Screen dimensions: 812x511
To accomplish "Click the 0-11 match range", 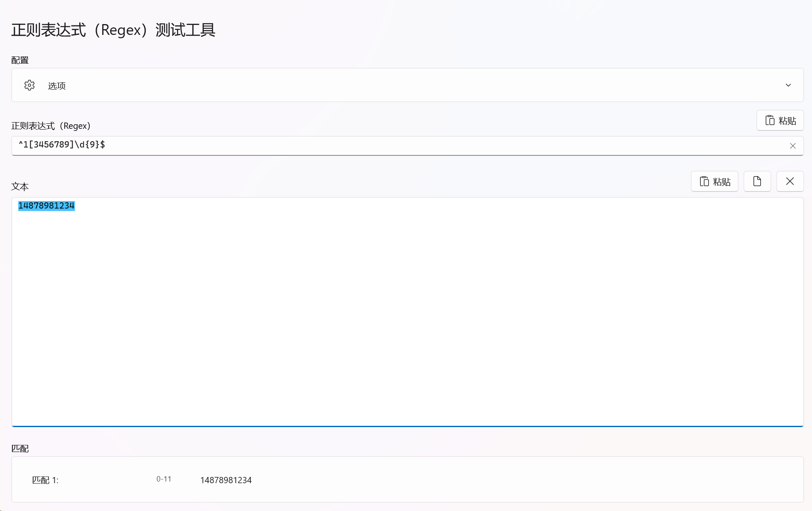I will coord(164,479).
